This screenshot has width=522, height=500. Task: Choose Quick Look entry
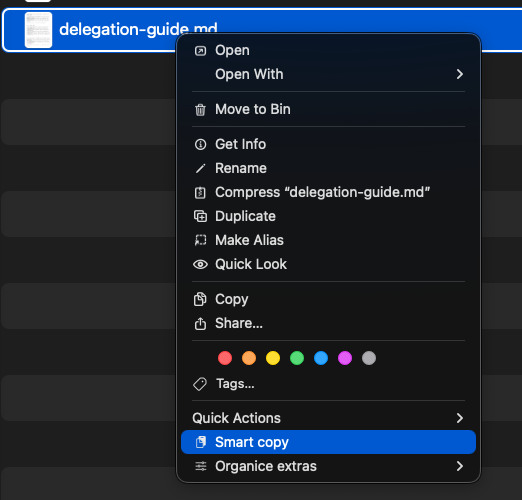pyautogui.click(x=328, y=264)
